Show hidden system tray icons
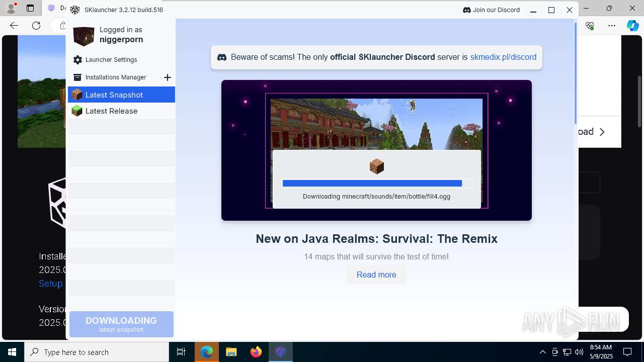644x362 pixels. click(x=542, y=352)
